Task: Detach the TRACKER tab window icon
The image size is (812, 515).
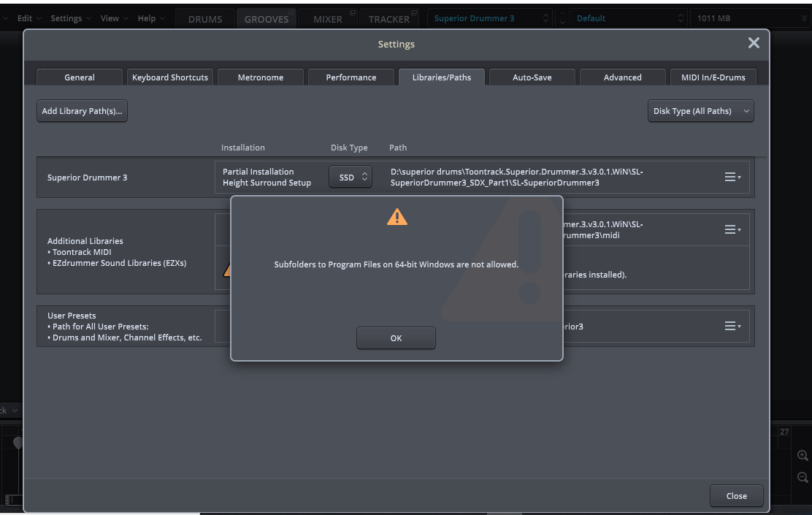Action: point(414,12)
